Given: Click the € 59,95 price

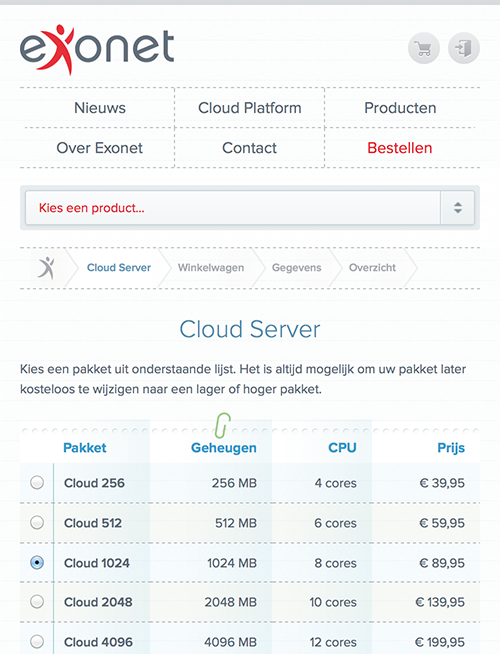Looking at the screenshot, I should (x=442, y=523).
